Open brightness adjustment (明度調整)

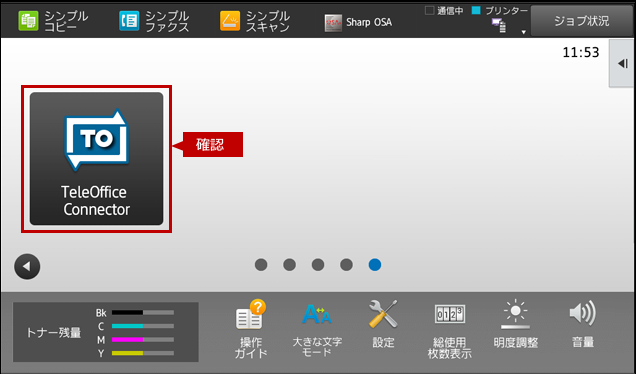click(x=516, y=325)
